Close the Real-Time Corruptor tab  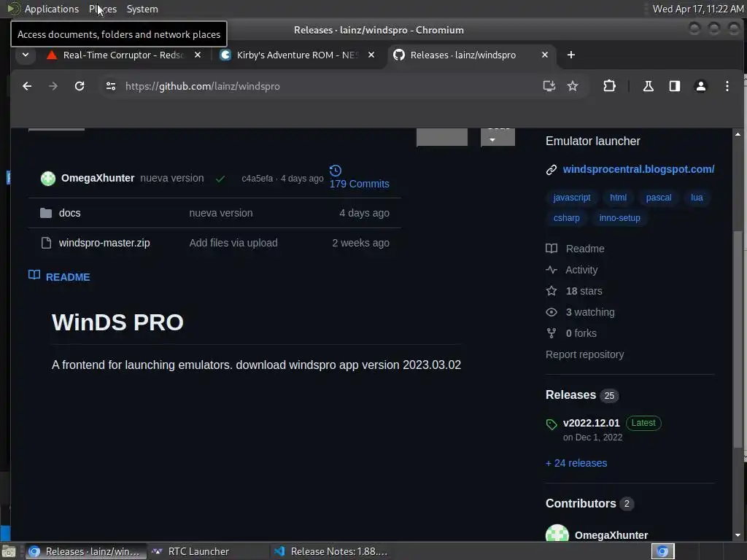coord(198,55)
